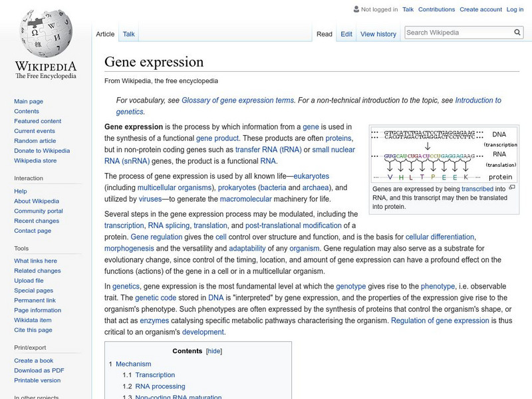Viewport: 532px width, 399px height.
Task: Open the Talk tab
Action: 129,34
